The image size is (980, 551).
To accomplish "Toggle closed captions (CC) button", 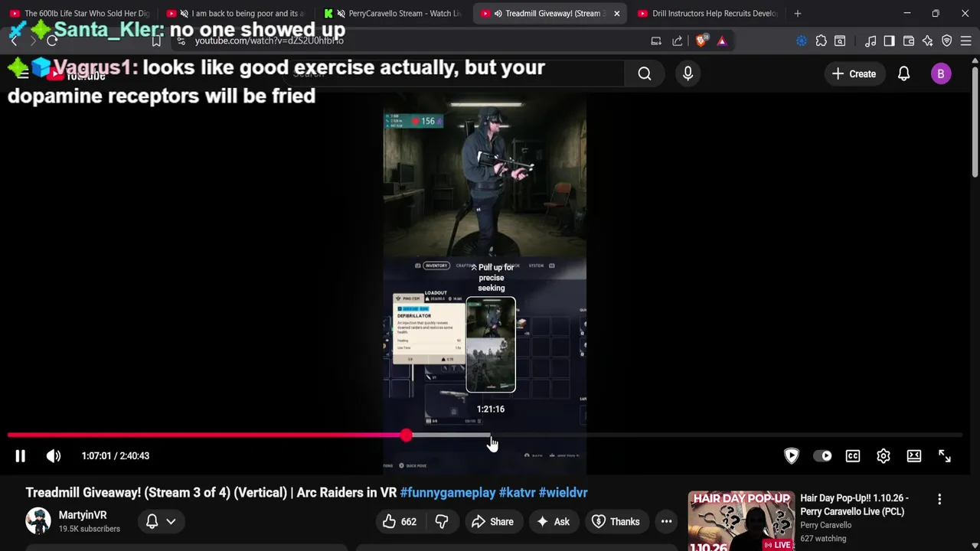I will click(x=853, y=456).
